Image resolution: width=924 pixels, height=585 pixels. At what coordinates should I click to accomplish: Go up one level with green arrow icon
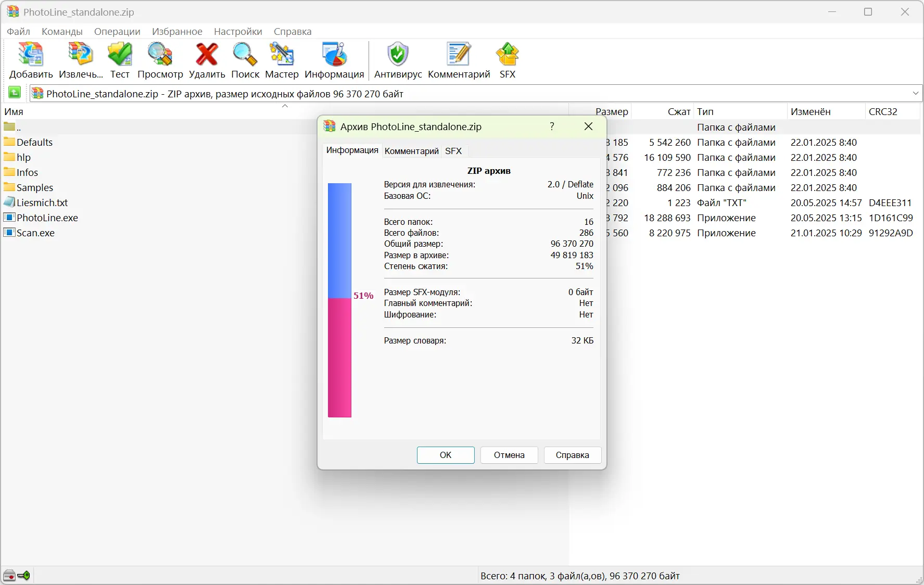tap(15, 93)
